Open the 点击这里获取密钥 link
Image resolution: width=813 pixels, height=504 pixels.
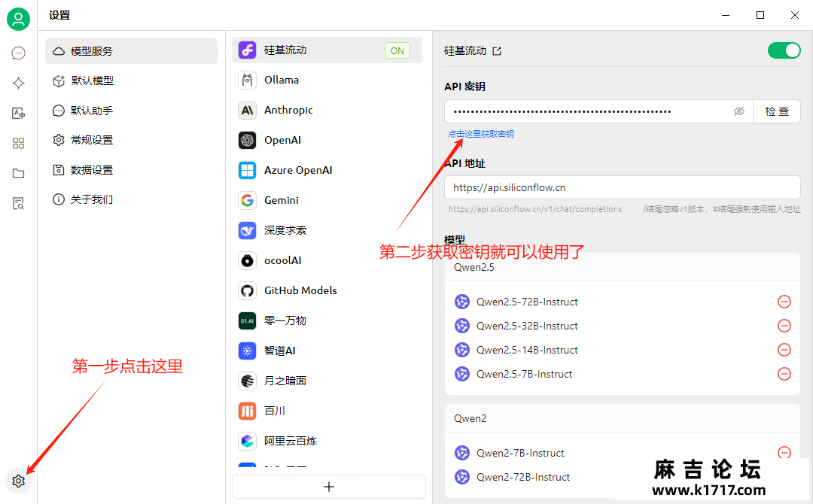click(480, 134)
